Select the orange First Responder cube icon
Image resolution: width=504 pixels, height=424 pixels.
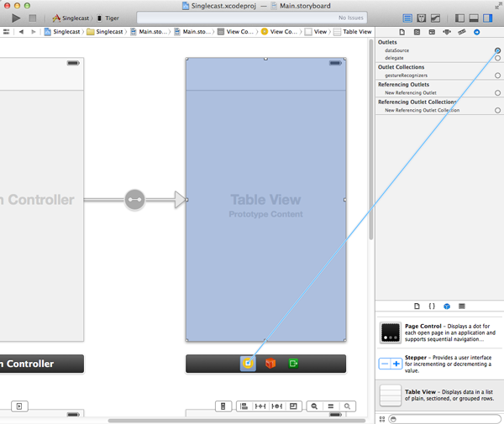270,364
